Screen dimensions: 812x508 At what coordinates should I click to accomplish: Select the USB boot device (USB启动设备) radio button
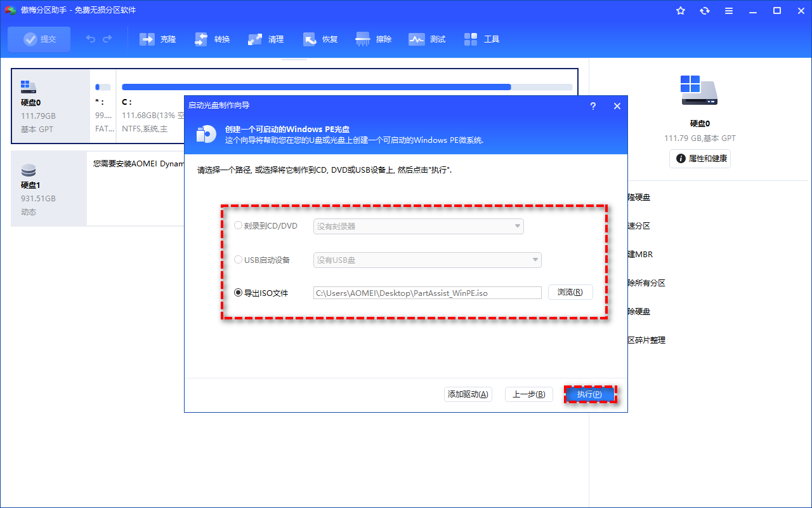[239, 260]
